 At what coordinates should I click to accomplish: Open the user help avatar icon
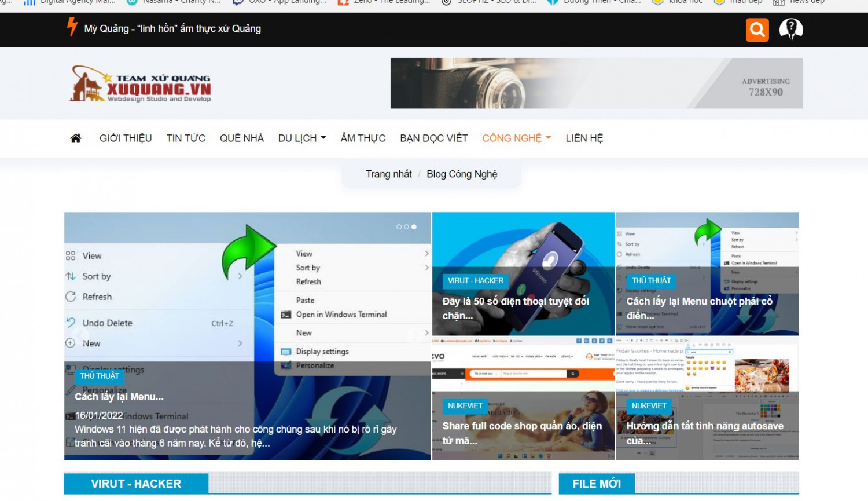click(791, 29)
